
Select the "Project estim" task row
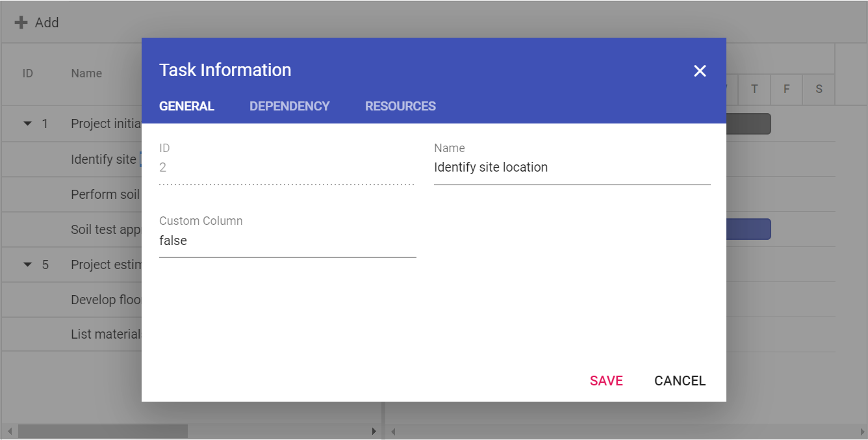[71, 265]
